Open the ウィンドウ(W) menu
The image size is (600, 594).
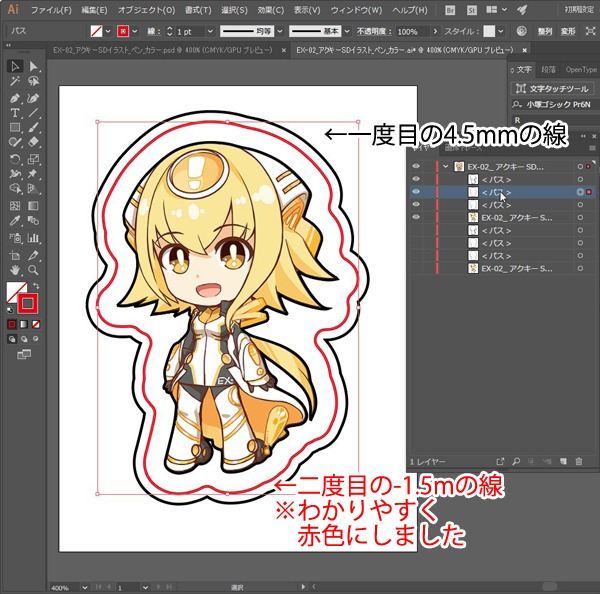pyautogui.click(x=356, y=10)
